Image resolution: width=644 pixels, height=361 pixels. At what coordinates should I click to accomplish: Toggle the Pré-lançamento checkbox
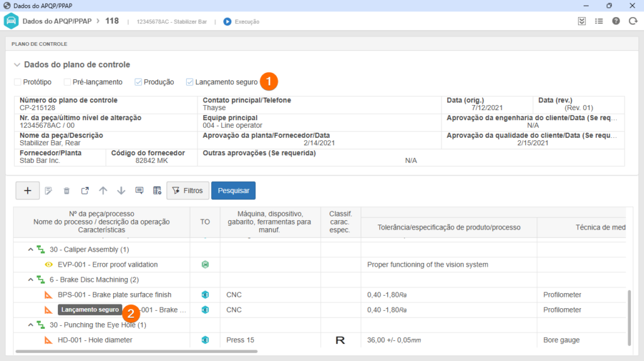click(67, 82)
